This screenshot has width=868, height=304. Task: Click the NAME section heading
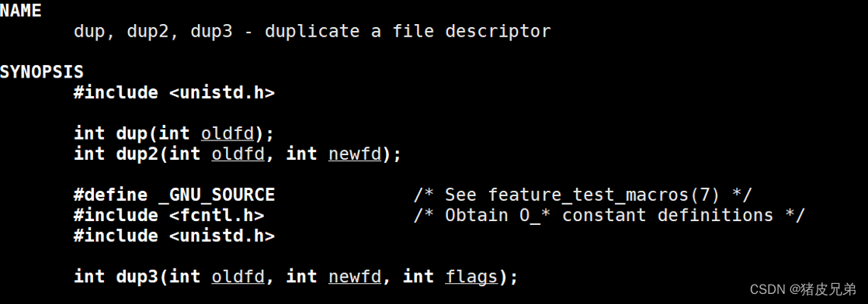[x=21, y=10]
